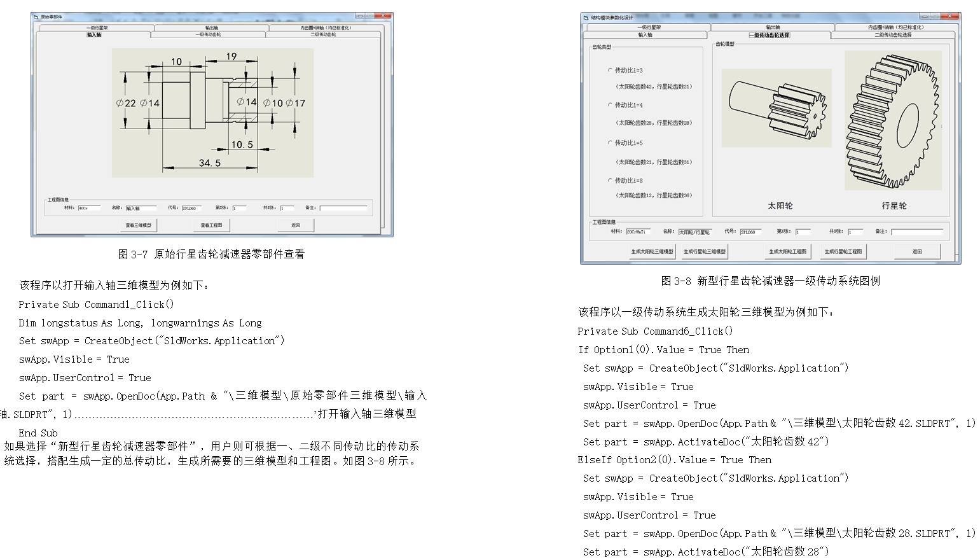The width and height of the screenshot is (980, 558).
Task: Click 返回 button in 结构模块参数化设计 window
Action: pyautogui.click(x=917, y=252)
